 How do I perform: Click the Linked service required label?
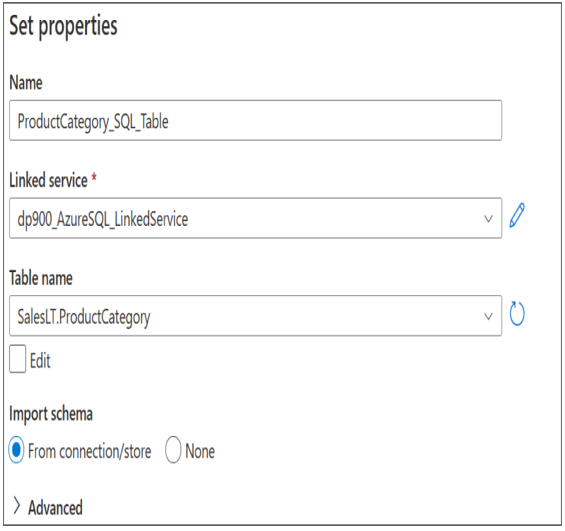tap(53, 180)
